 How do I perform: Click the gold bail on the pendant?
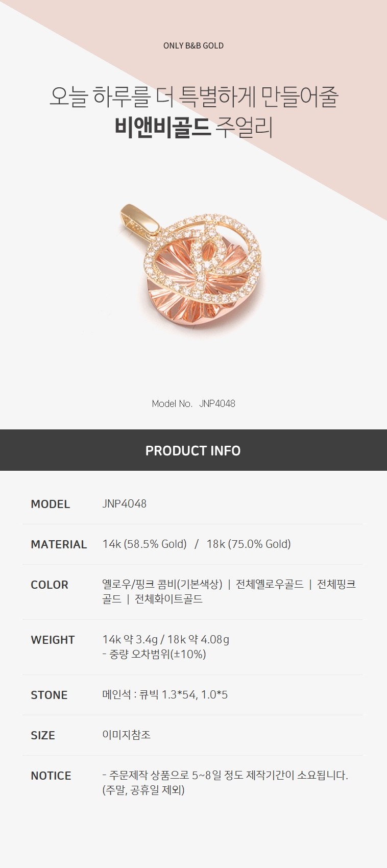tap(138, 219)
